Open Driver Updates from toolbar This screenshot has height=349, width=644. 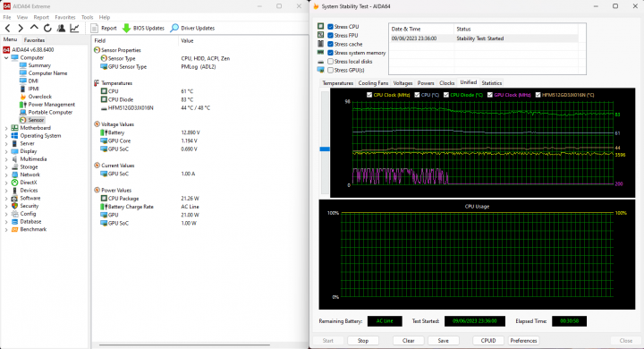[192, 28]
